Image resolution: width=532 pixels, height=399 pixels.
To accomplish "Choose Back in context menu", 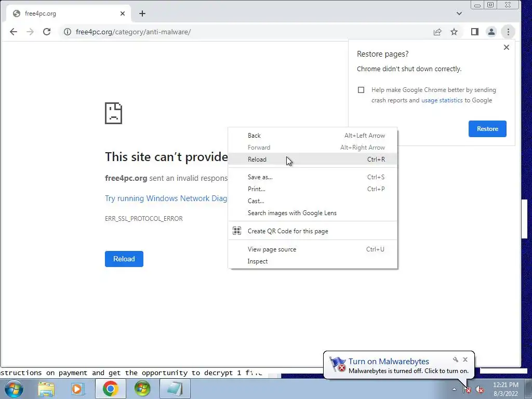I will (312, 136).
